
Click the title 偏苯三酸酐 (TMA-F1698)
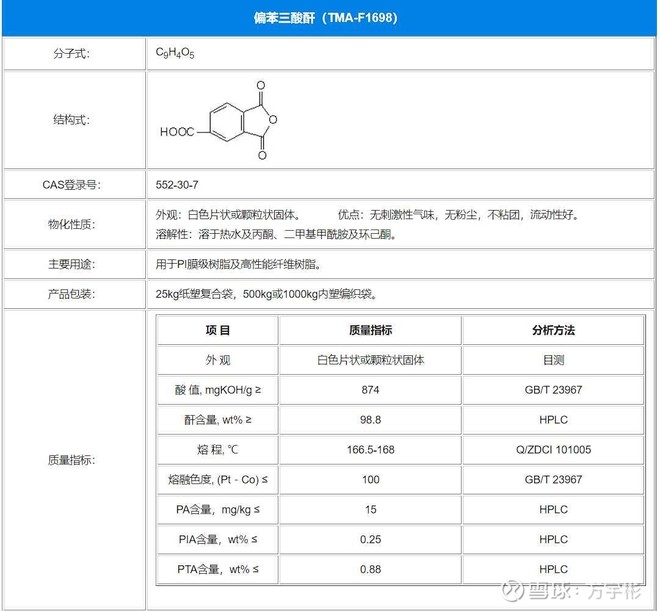pyautogui.click(x=325, y=18)
